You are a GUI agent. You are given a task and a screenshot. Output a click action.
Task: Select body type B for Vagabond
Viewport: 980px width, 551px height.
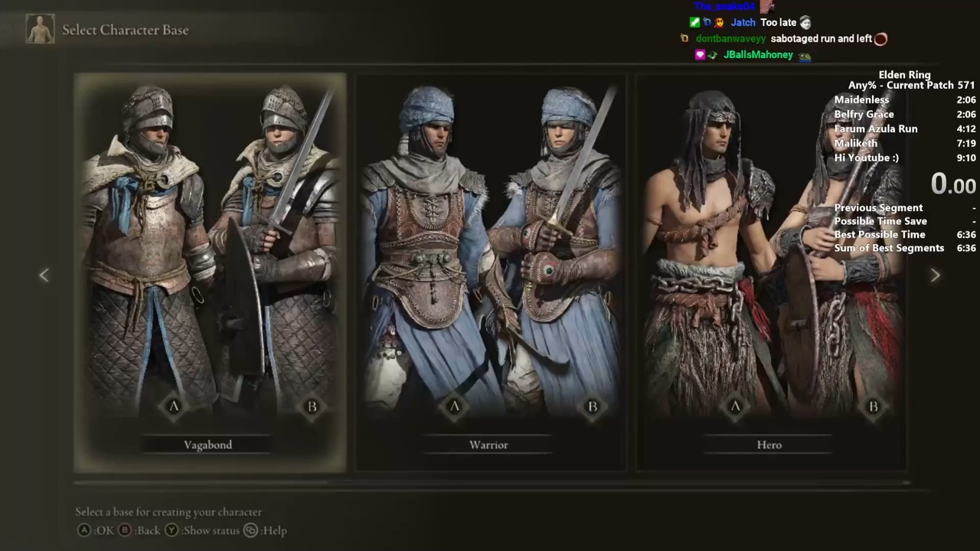pyautogui.click(x=312, y=407)
